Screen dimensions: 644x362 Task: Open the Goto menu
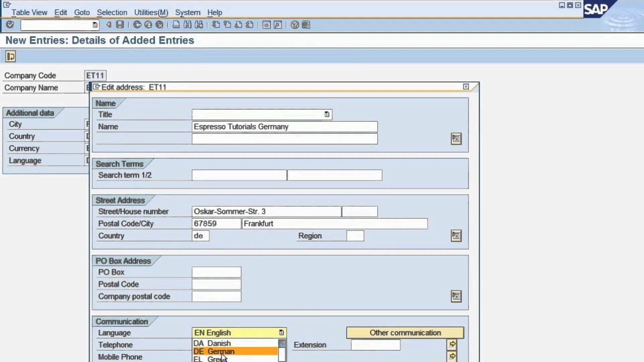coord(82,12)
